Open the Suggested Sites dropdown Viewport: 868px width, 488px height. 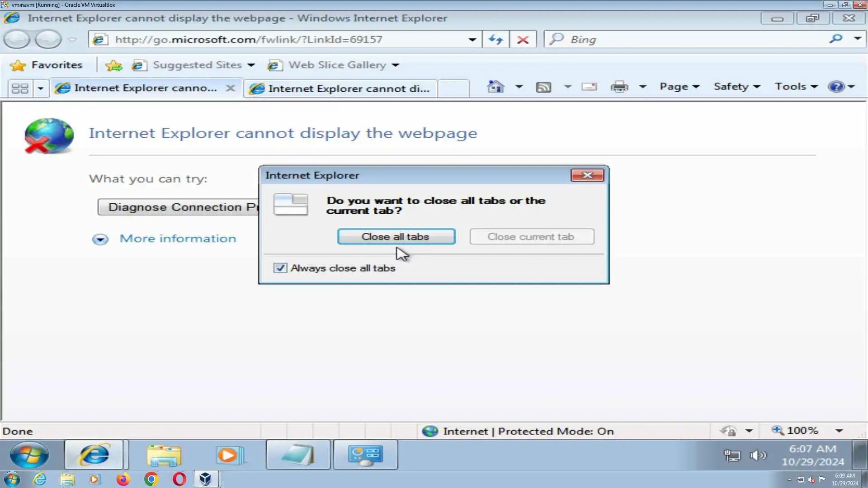coord(251,66)
